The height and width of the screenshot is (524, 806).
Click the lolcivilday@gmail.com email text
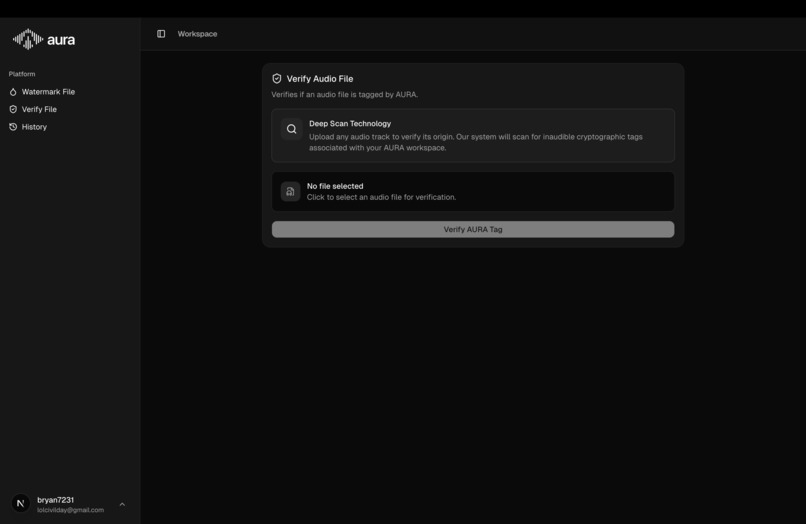pyautogui.click(x=70, y=510)
